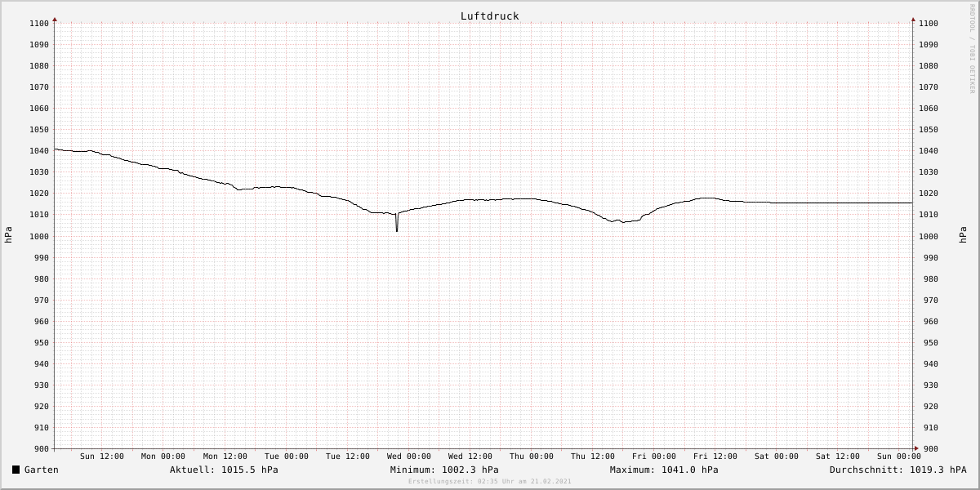Click the red arrow at time axis end
The image size is (980, 490).
tap(915, 448)
